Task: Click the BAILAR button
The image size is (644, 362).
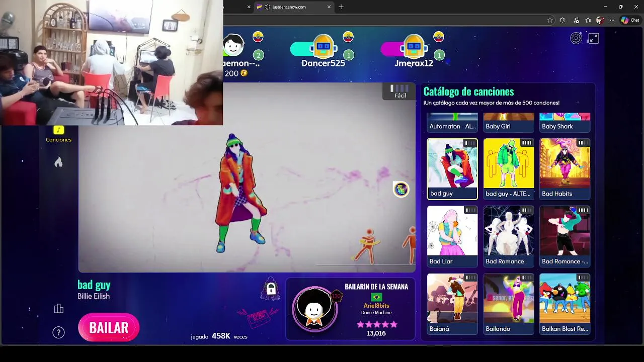Action: pyautogui.click(x=109, y=327)
